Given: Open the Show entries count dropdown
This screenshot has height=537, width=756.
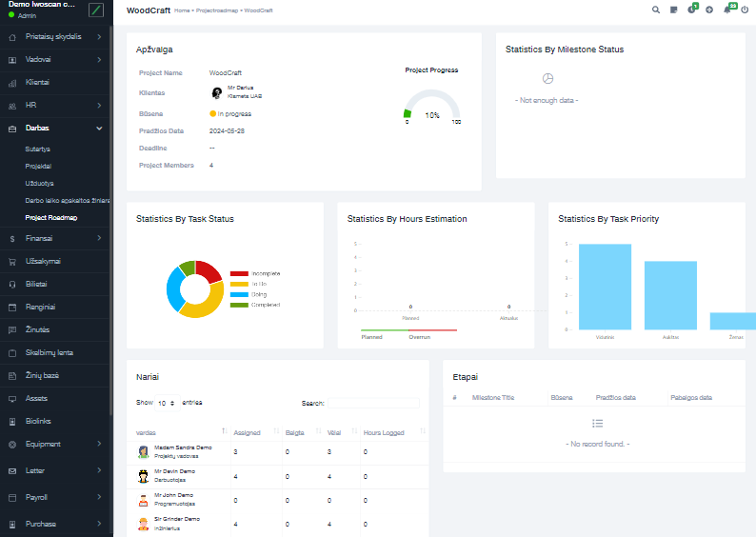Looking at the screenshot, I should 166,403.
